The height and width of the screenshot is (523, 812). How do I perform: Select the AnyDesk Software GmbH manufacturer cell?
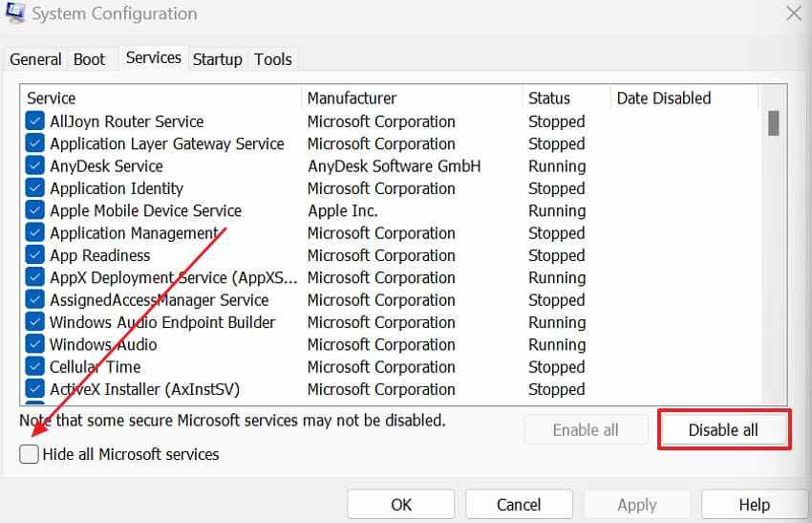pos(395,165)
